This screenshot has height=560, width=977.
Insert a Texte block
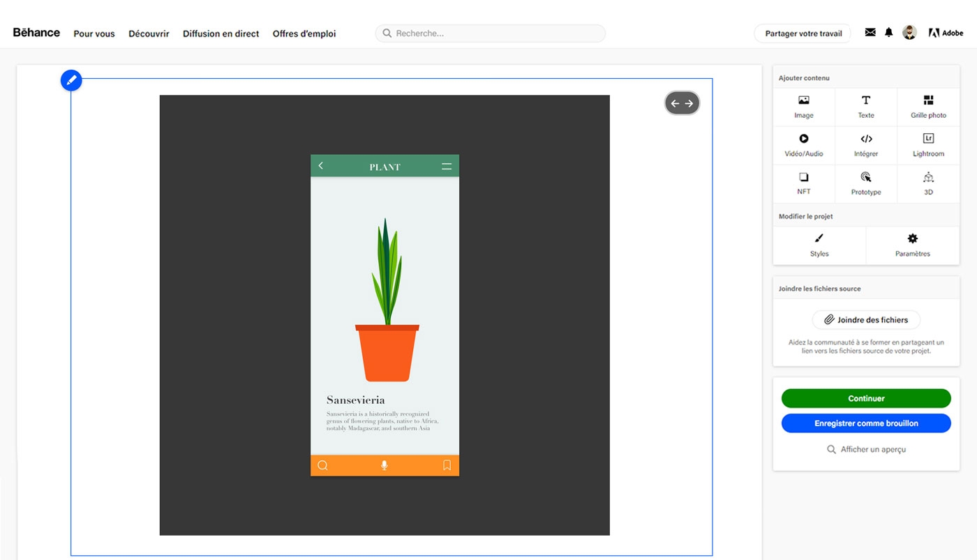pyautogui.click(x=865, y=106)
